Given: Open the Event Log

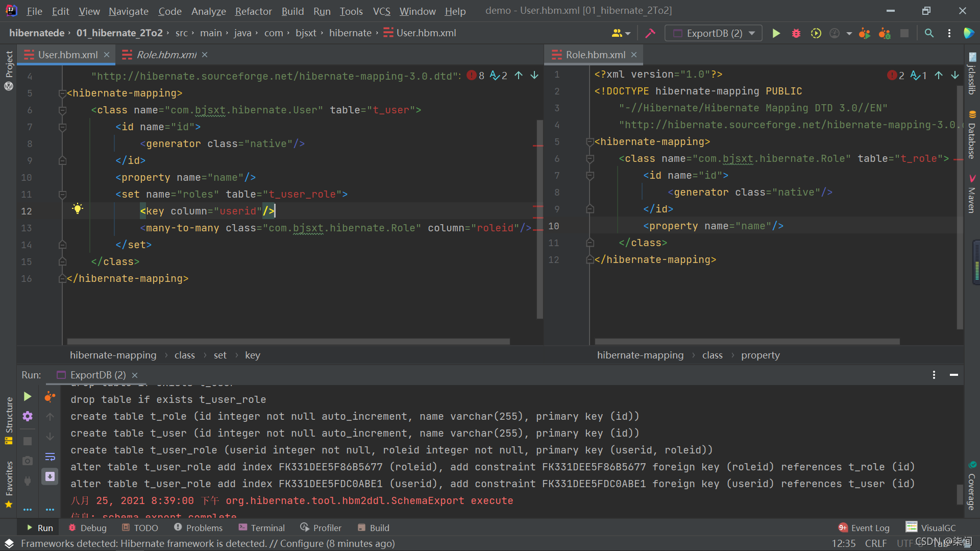Looking at the screenshot, I should [x=864, y=528].
